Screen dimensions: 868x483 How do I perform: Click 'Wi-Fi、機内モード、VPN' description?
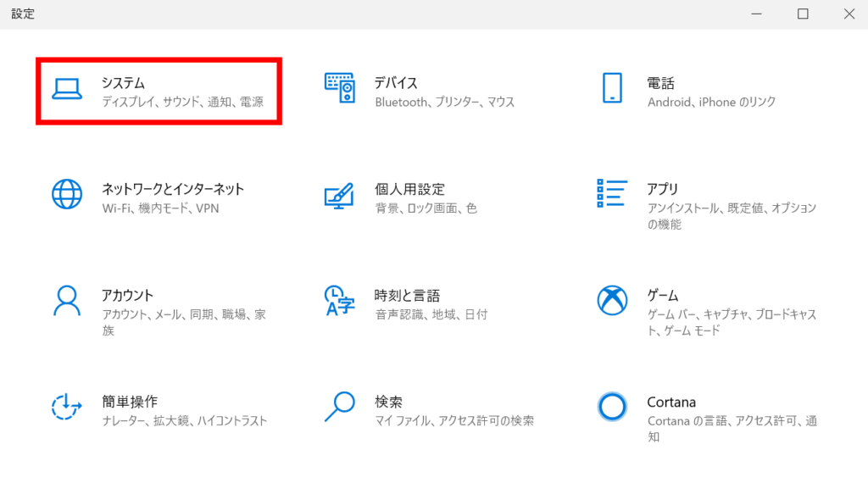click(160, 208)
